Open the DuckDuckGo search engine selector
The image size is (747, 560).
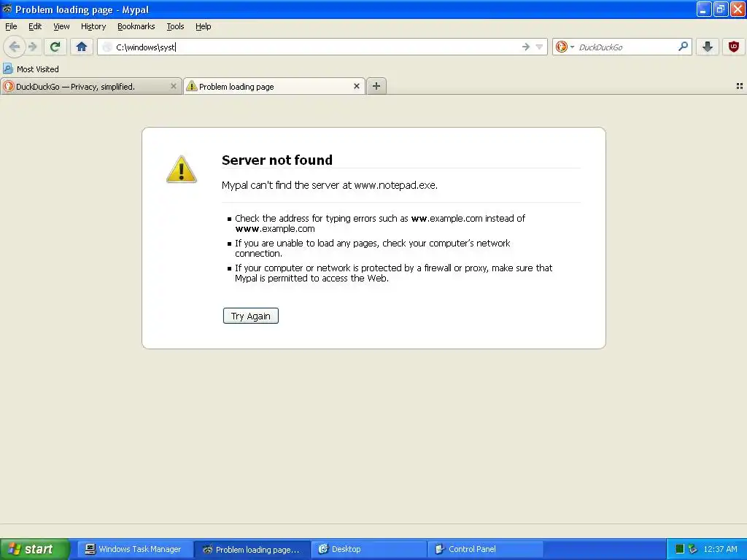(565, 47)
